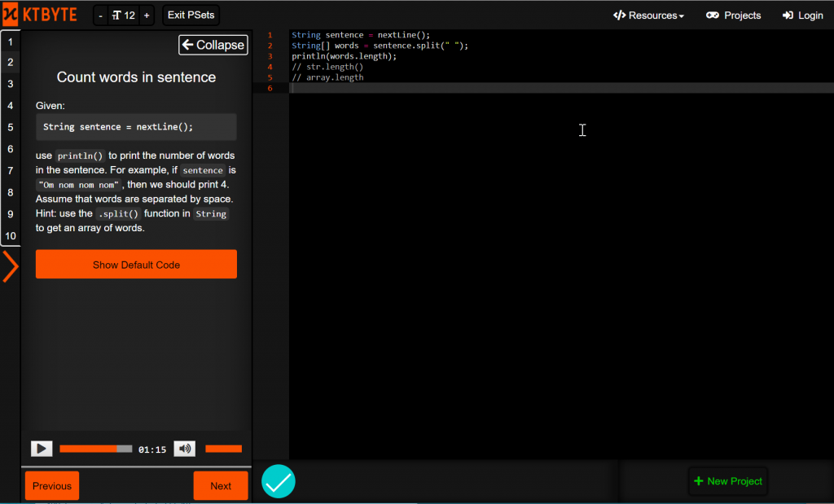The height and width of the screenshot is (504, 834).
Task: Select problem number 5 in the list
Action: (x=11, y=127)
